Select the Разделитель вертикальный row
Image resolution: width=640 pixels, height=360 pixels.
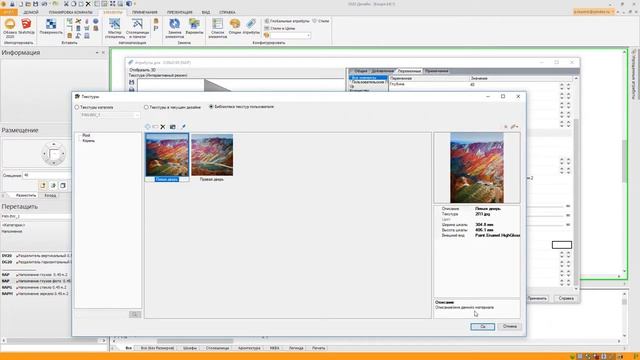[x=36, y=256]
